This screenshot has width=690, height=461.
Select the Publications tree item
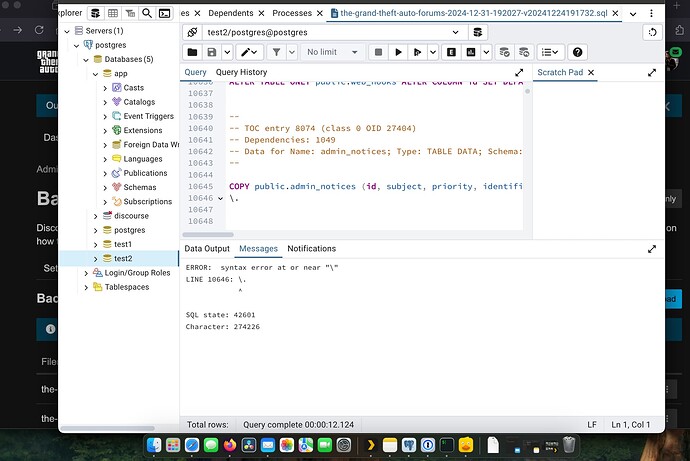pos(145,173)
